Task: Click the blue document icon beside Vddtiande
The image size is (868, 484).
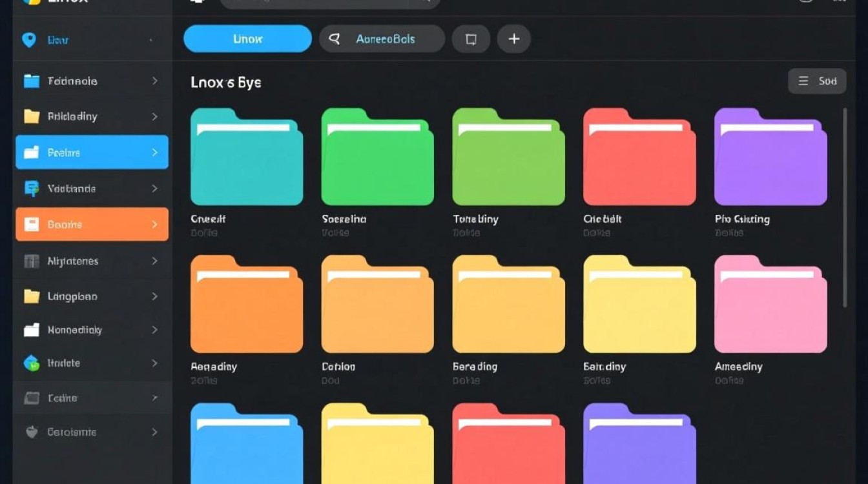Action: (x=31, y=188)
